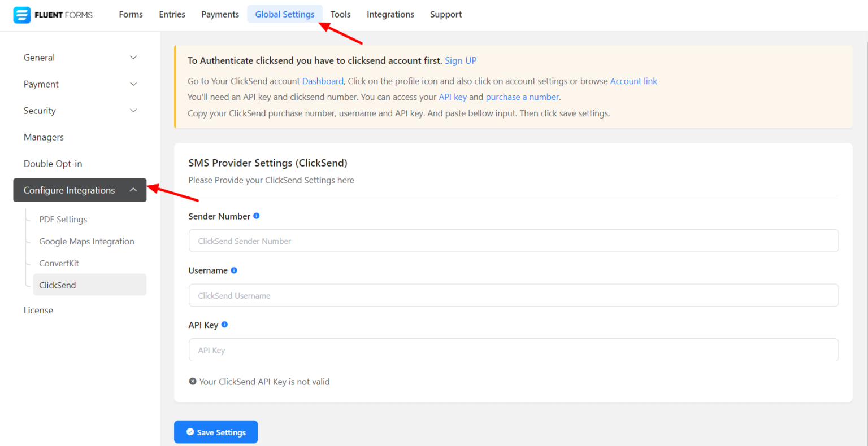
Task: Select PDF Settings in the sidebar
Action: pyautogui.click(x=63, y=220)
